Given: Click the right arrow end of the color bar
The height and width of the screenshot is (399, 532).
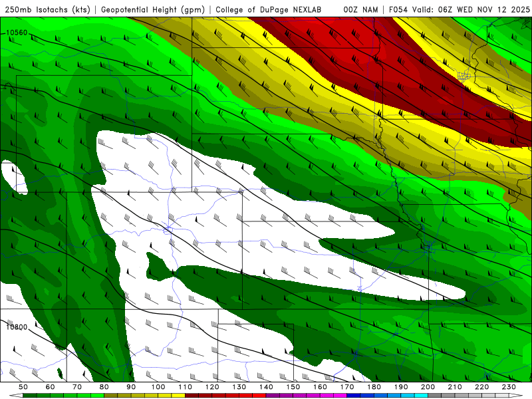Looking at the screenshot, I should (516, 396).
